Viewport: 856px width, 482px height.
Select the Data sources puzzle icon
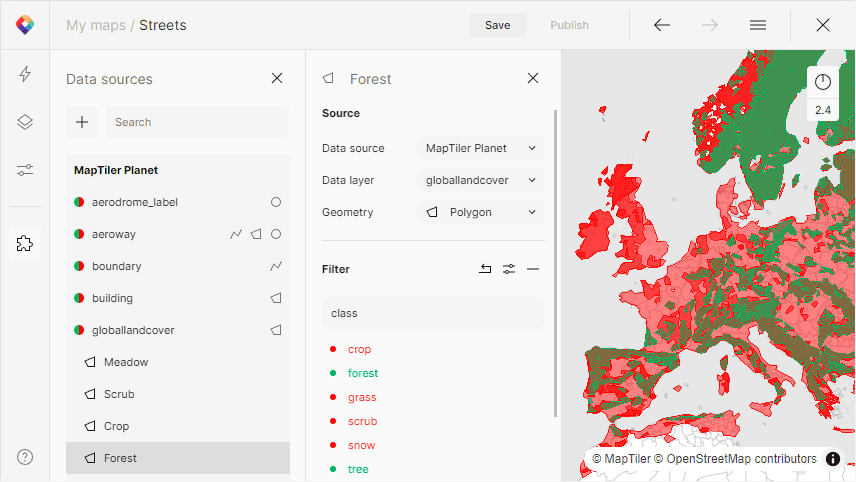(x=25, y=243)
